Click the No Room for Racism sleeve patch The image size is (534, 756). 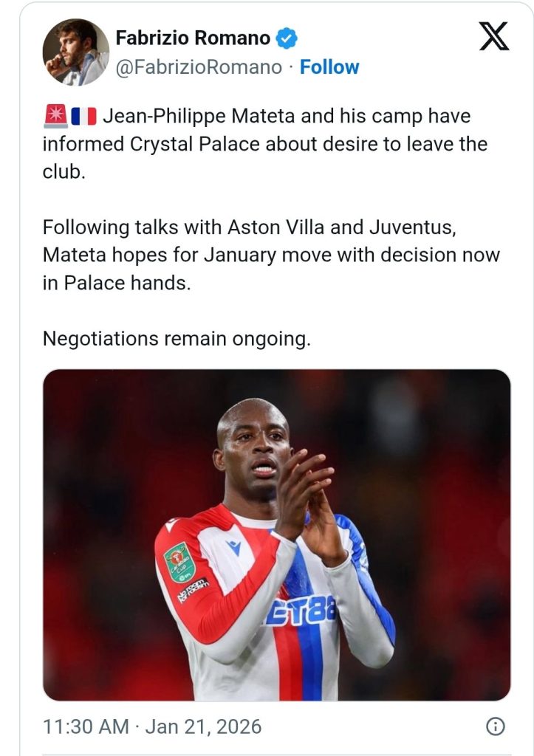click(x=193, y=589)
